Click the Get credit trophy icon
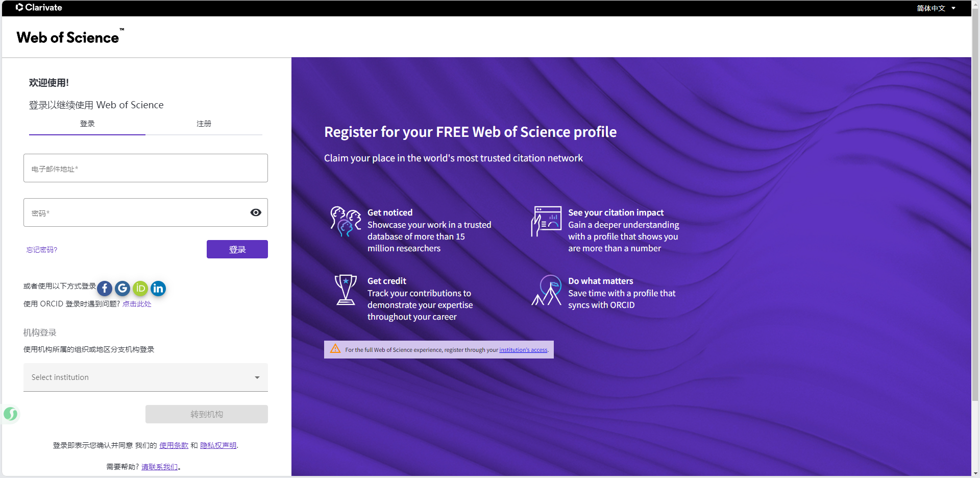This screenshot has height=478, width=980. 346,290
